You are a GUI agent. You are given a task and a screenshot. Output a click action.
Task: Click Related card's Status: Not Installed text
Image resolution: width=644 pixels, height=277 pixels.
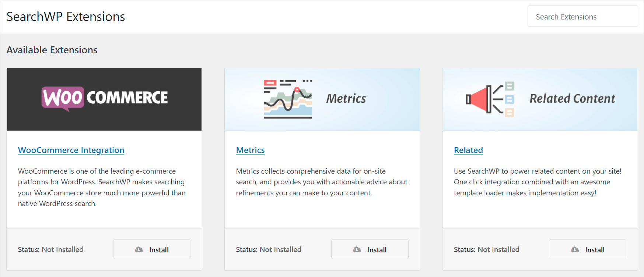point(487,249)
